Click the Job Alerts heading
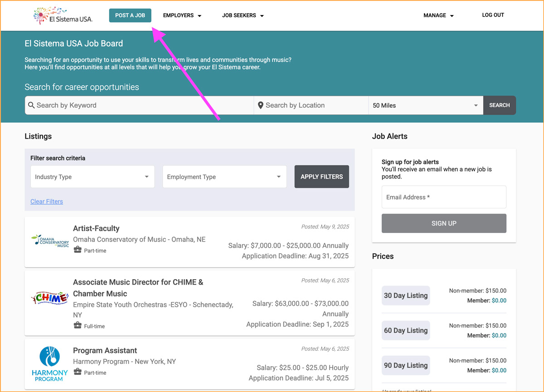The image size is (544, 392). (390, 136)
